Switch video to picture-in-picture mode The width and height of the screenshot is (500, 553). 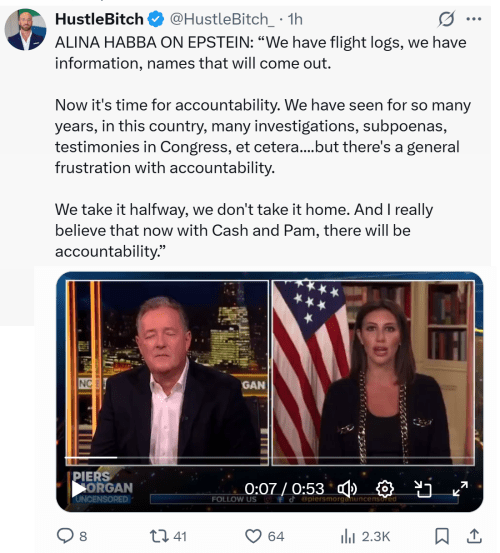(x=422, y=489)
